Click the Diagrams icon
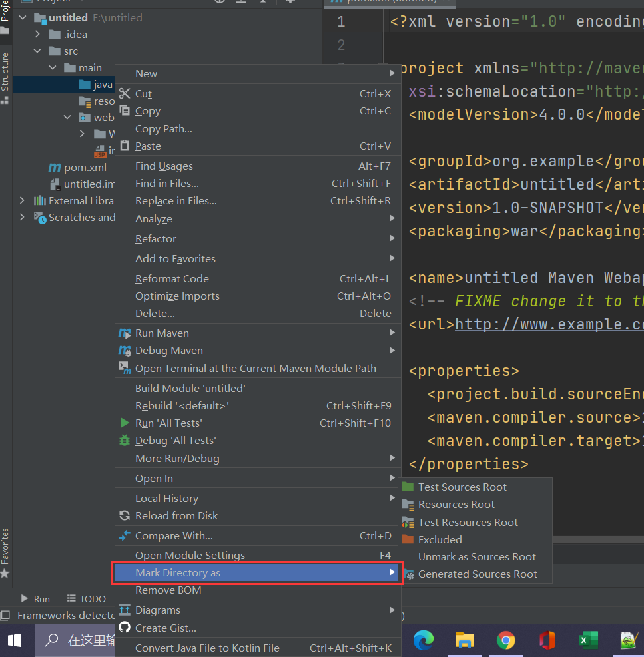Image resolution: width=644 pixels, height=657 pixels. click(x=125, y=610)
